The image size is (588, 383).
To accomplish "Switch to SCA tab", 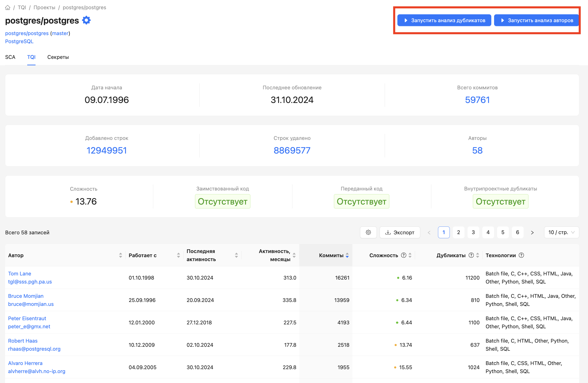I will [x=10, y=57].
